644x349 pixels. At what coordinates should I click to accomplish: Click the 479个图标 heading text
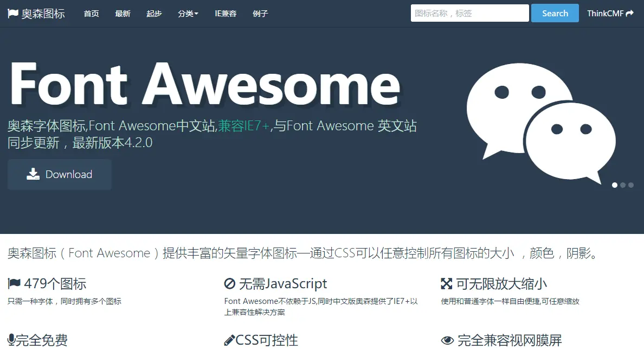[55, 284]
